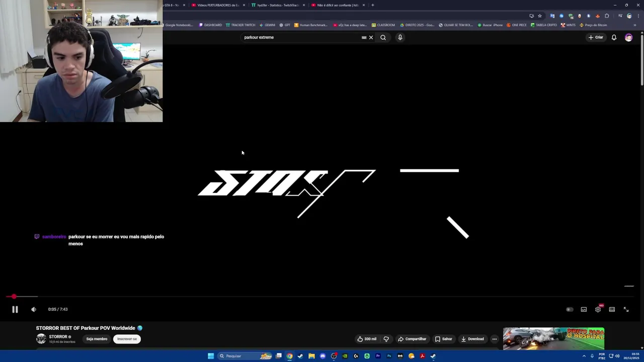
Task: Dislike the video
Action: coord(386,339)
